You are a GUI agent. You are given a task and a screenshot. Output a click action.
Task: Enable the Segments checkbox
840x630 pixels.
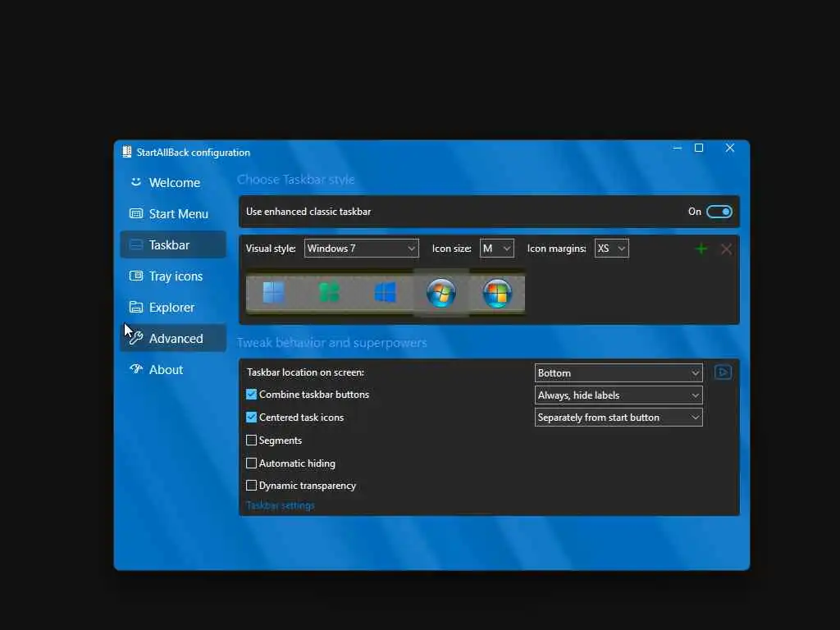point(251,441)
